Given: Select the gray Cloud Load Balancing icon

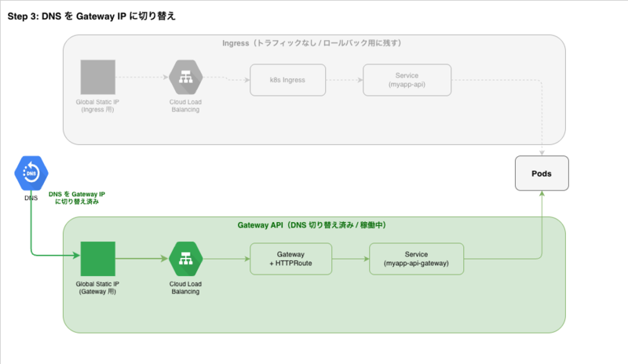Looking at the screenshot, I should [185, 77].
